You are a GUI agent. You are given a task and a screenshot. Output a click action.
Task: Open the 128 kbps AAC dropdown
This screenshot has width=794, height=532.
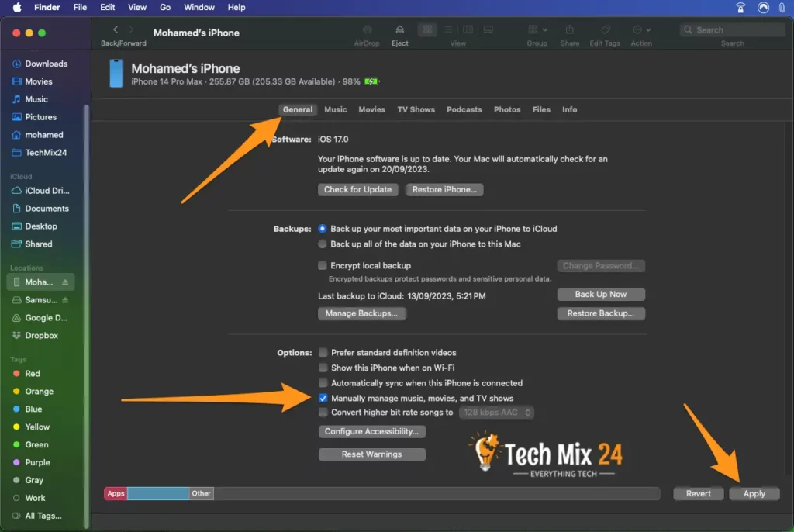click(x=496, y=413)
